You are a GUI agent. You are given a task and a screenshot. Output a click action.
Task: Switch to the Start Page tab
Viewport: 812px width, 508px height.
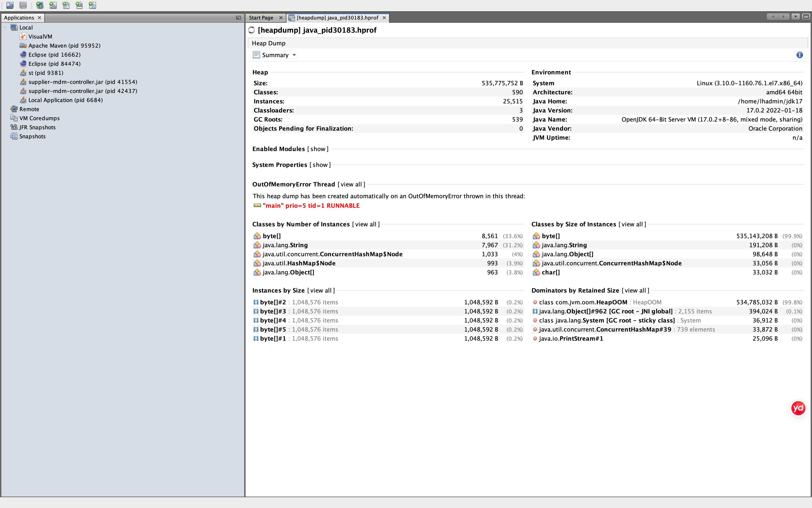(x=261, y=17)
